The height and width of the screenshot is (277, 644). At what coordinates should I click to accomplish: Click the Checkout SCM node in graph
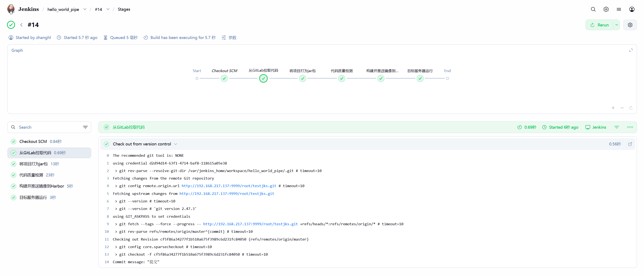tap(224, 78)
